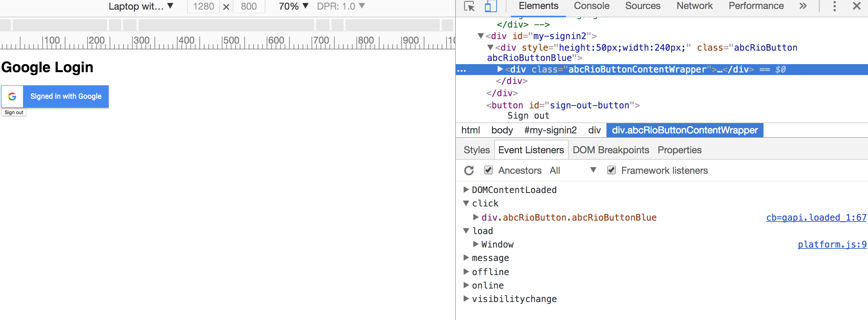Expand the offline listener group
Viewport: 868px width, 320px height.
click(x=466, y=272)
